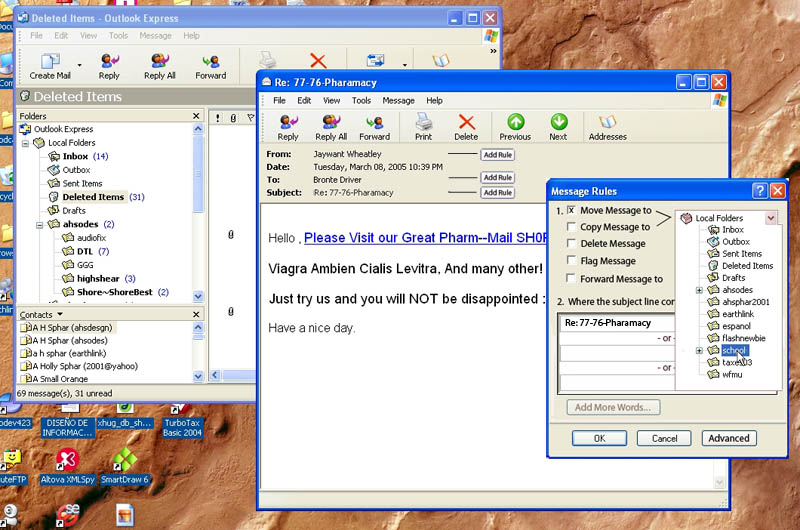Click Send/Receive icon in Outlook Express toolbar
The width and height of the screenshot is (800, 530).
(376, 61)
